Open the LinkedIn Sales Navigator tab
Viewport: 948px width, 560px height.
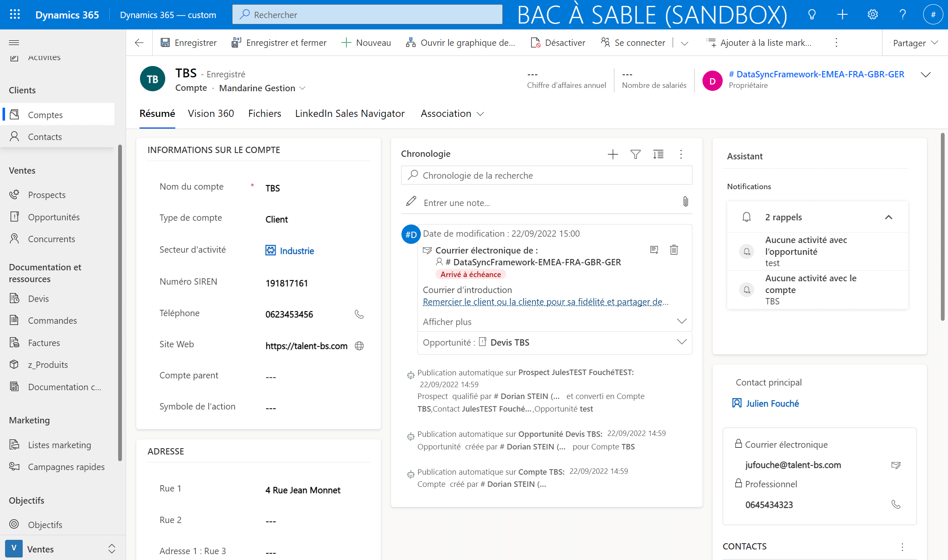coord(350,114)
